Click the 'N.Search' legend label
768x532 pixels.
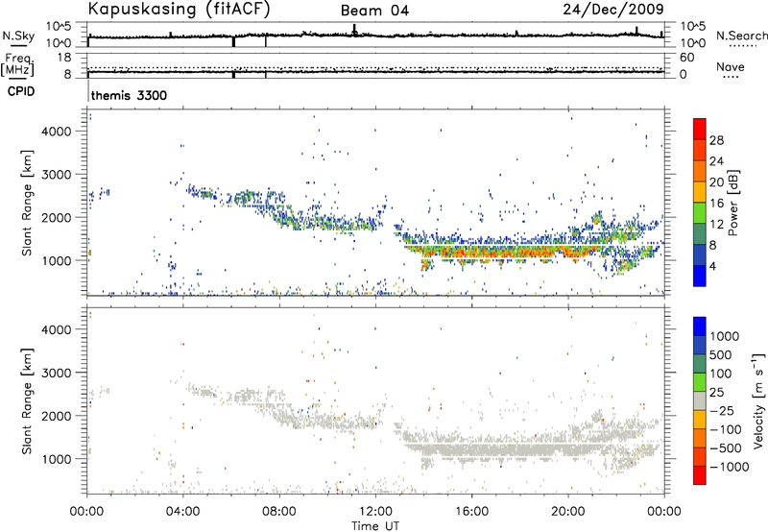(741, 36)
